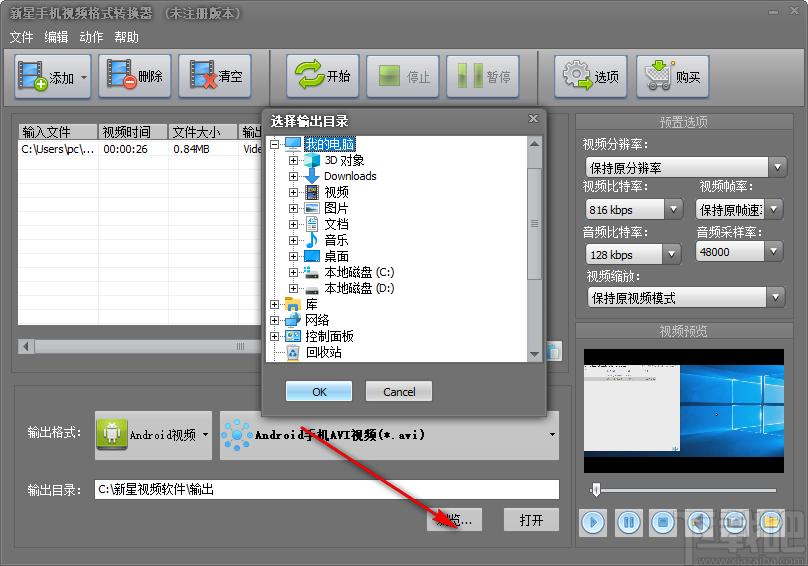Collapse the 我的电脑 tree node
This screenshot has width=808, height=566.
[x=275, y=144]
